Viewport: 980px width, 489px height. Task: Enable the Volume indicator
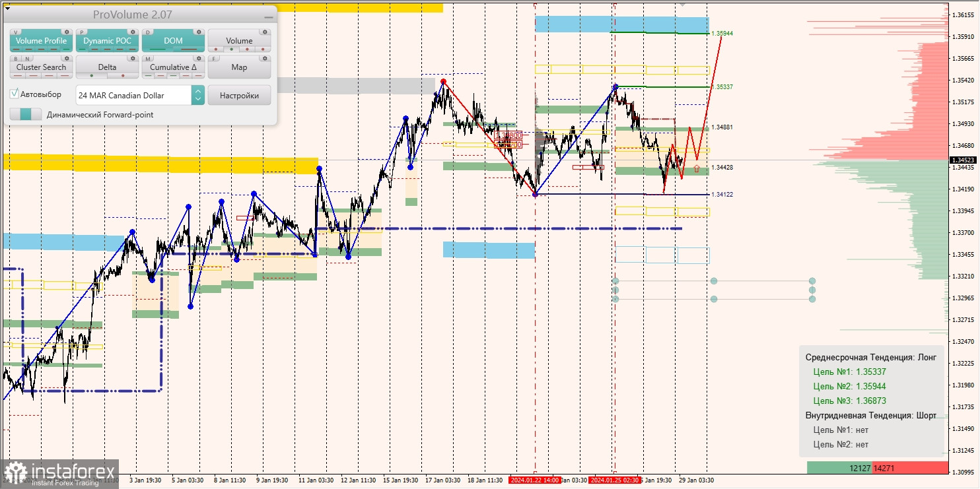239,41
